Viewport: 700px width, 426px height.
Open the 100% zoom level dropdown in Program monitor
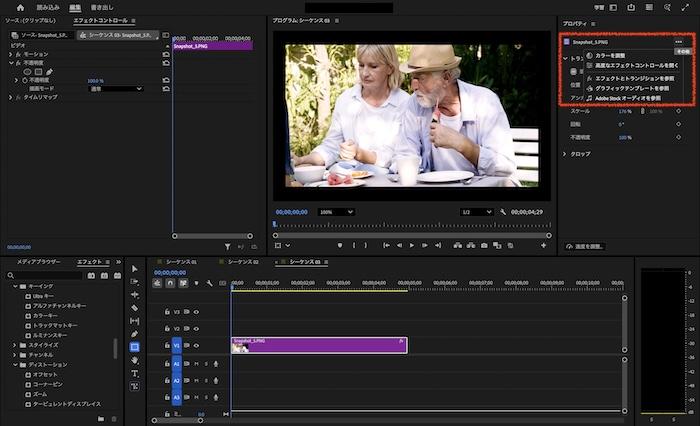click(336, 212)
